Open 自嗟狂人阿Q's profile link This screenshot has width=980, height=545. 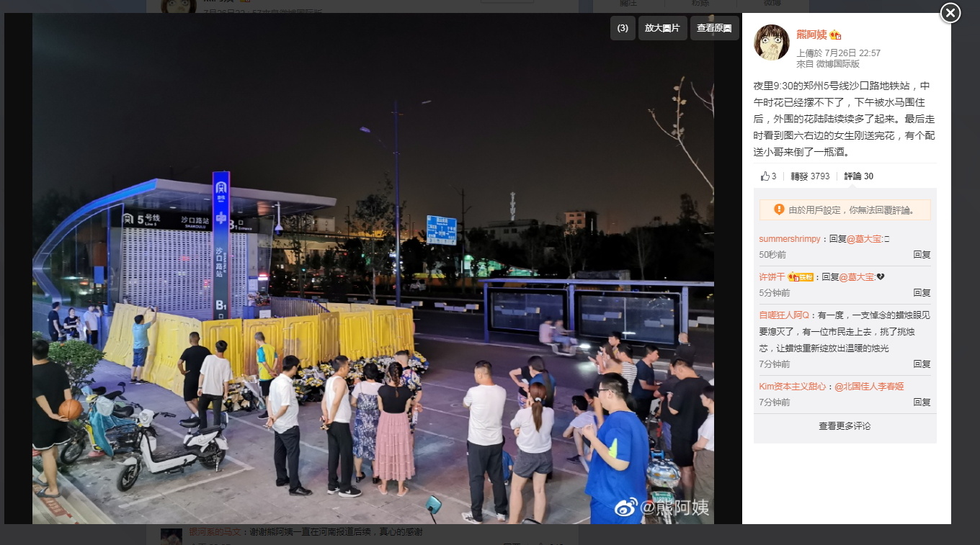(784, 315)
